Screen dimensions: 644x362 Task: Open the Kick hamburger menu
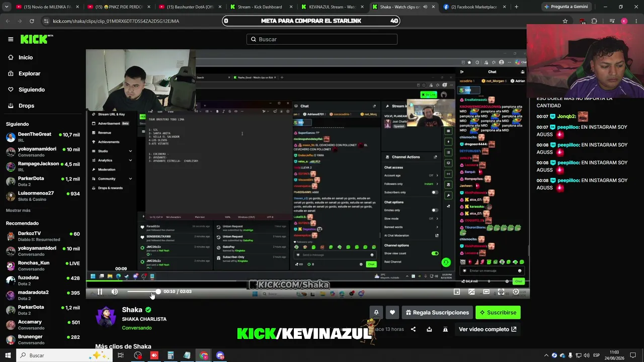click(11, 39)
